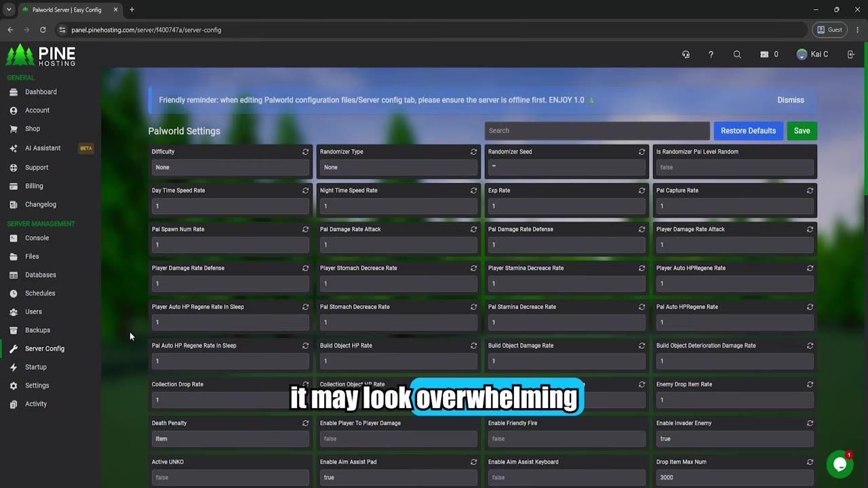Click the magnifier search icon in header
This screenshot has width=868, height=488.
point(737,54)
